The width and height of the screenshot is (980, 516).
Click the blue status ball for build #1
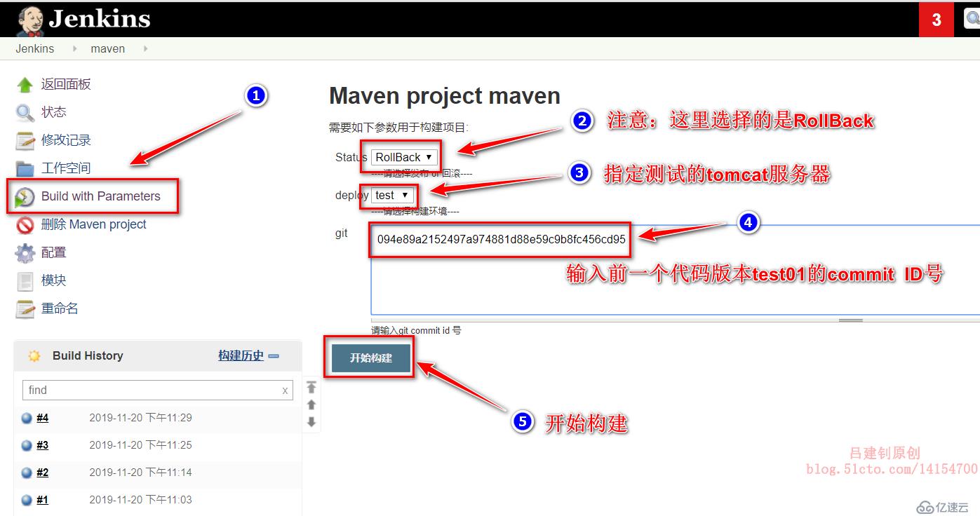[27, 500]
